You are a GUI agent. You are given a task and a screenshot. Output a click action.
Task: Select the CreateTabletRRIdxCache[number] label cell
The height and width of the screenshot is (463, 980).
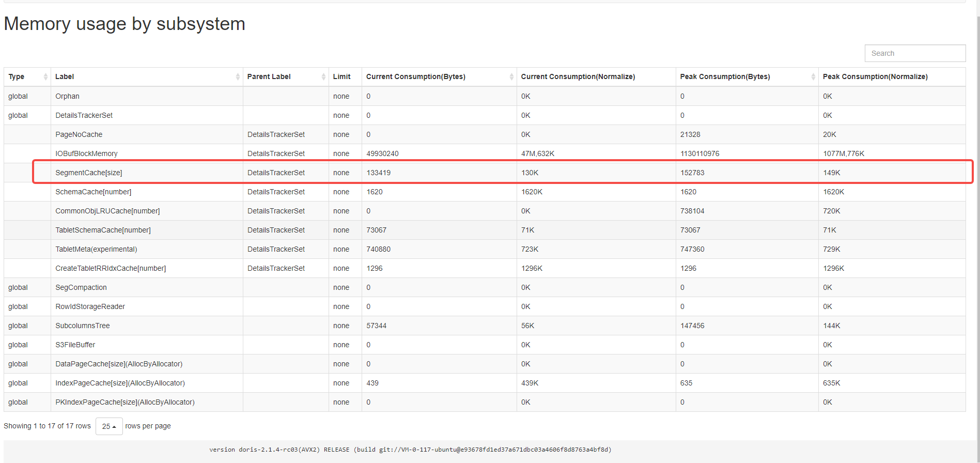[147, 268]
